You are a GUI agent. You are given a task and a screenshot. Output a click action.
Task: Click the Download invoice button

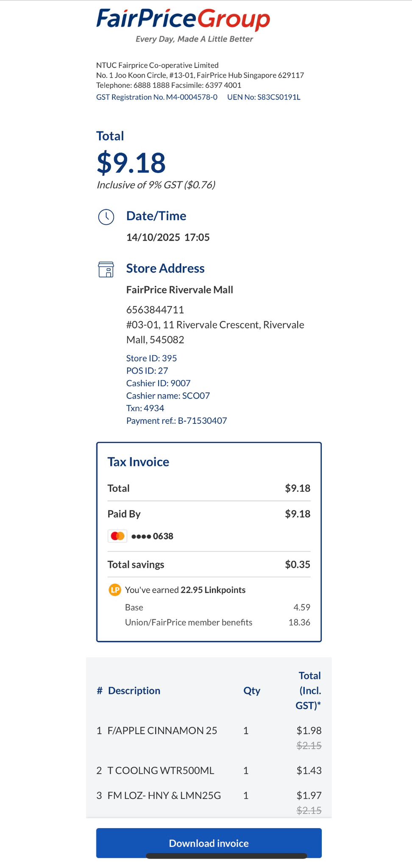coord(209,843)
